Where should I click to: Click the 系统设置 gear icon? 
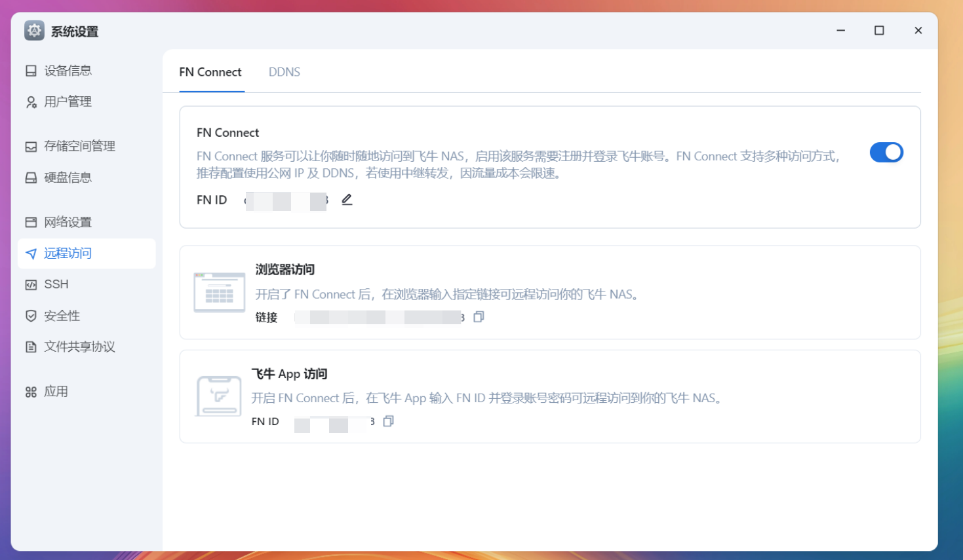(34, 30)
